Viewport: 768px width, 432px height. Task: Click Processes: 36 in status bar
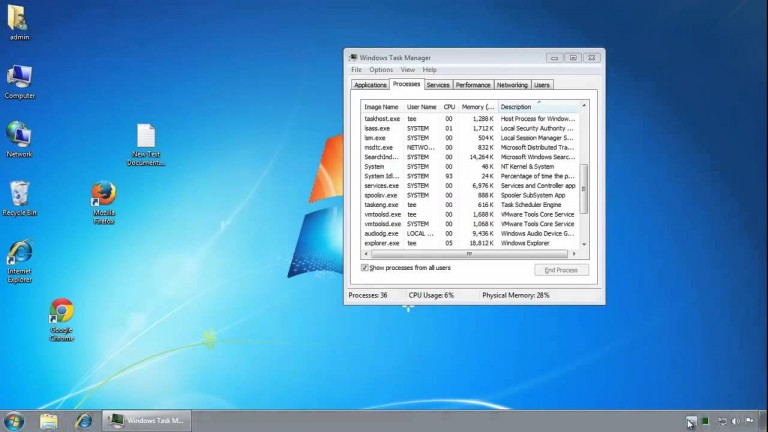(367, 295)
